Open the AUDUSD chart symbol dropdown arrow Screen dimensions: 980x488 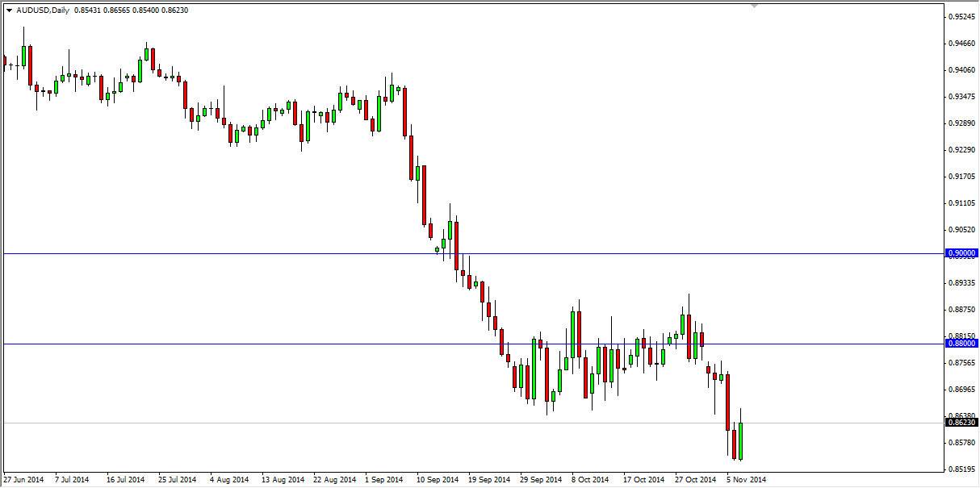click(x=8, y=10)
